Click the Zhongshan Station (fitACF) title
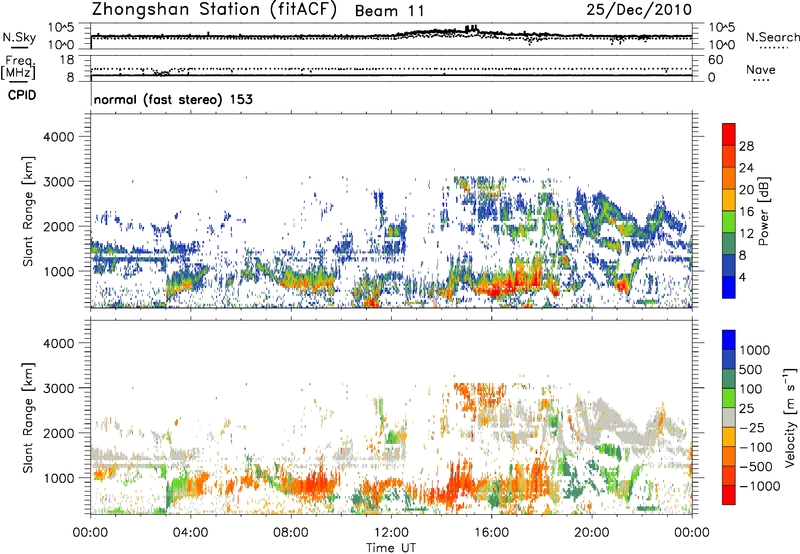The width and height of the screenshot is (800, 554). 214,10
